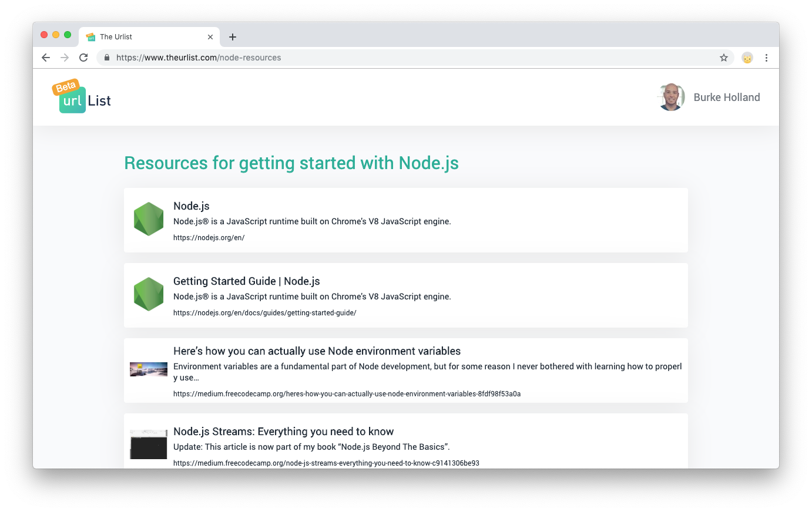Image resolution: width=812 pixels, height=512 pixels.
Task: Click the first Node.js runtime description
Action: click(312, 221)
